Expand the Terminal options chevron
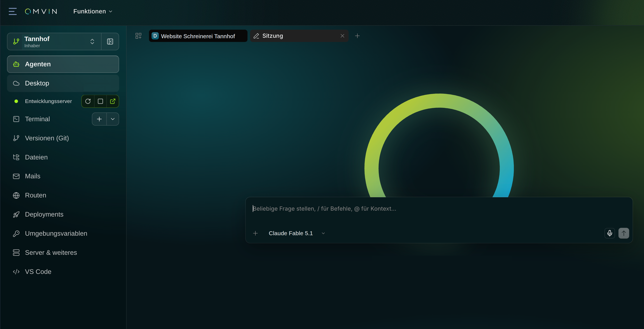This screenshot has height=329, width=644. pyautogui.click(x=113, y=119)
